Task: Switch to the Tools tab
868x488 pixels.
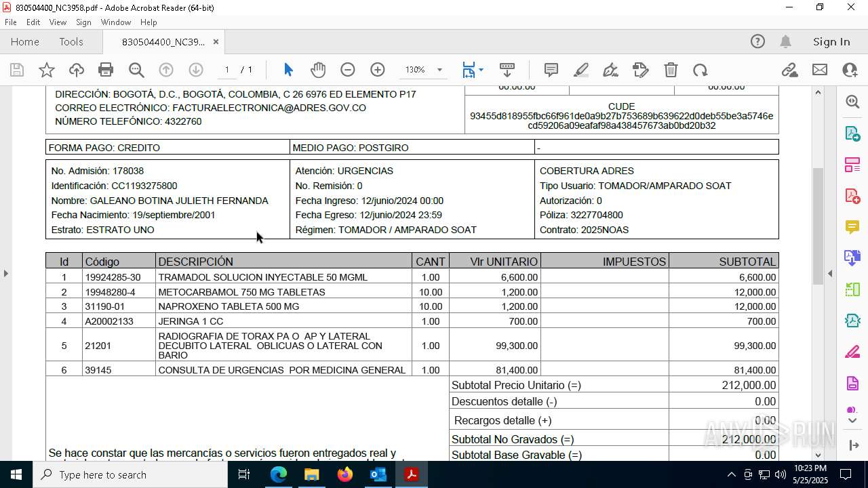Action: coord(71,42)
